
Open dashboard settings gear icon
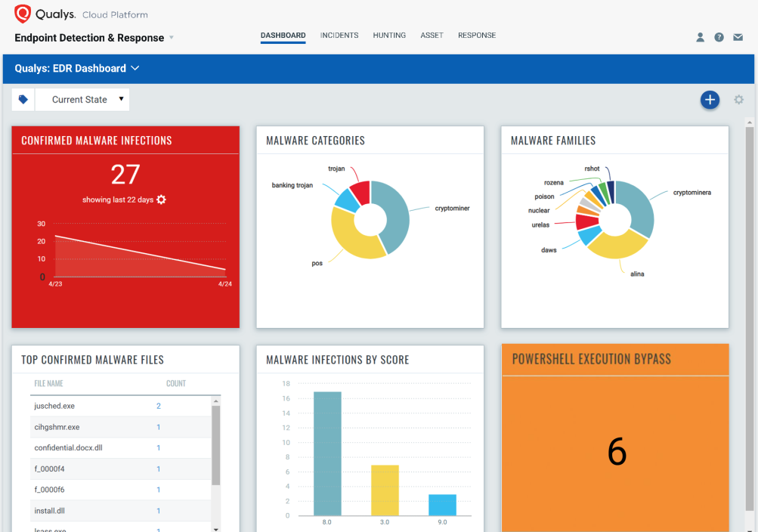[x=738, y=100]
